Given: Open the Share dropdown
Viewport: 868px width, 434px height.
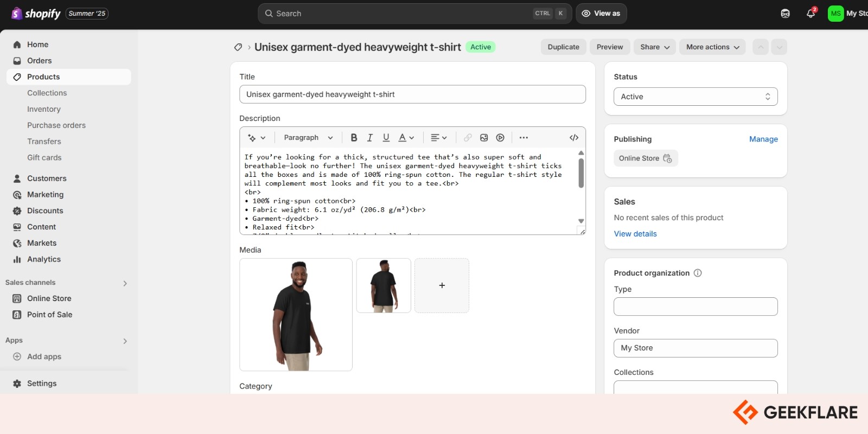Looking at the screenshot, I should 655,47.
